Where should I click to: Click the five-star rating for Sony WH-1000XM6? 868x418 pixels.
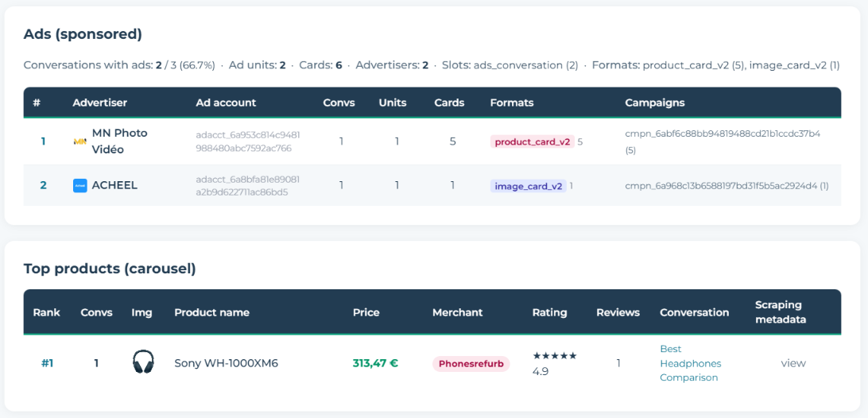pos(555,355)
